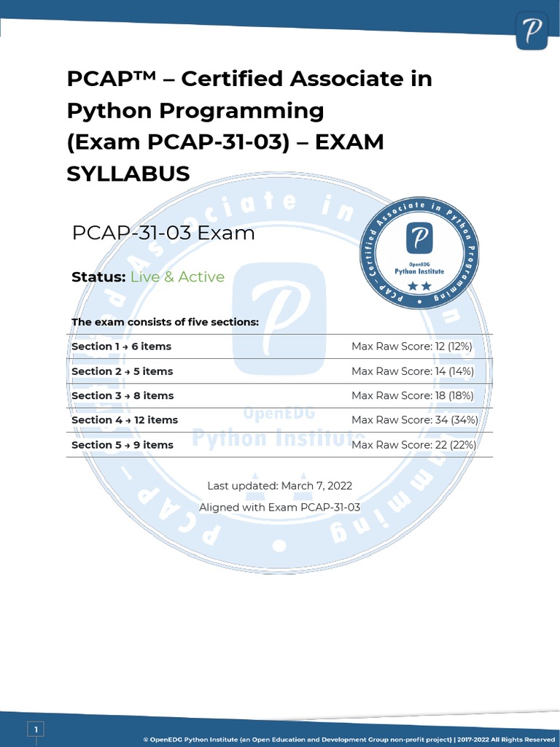Click the Live & Active status text
Image resolution: width=560 pixels, height=747 pixels.
point(177,276)
